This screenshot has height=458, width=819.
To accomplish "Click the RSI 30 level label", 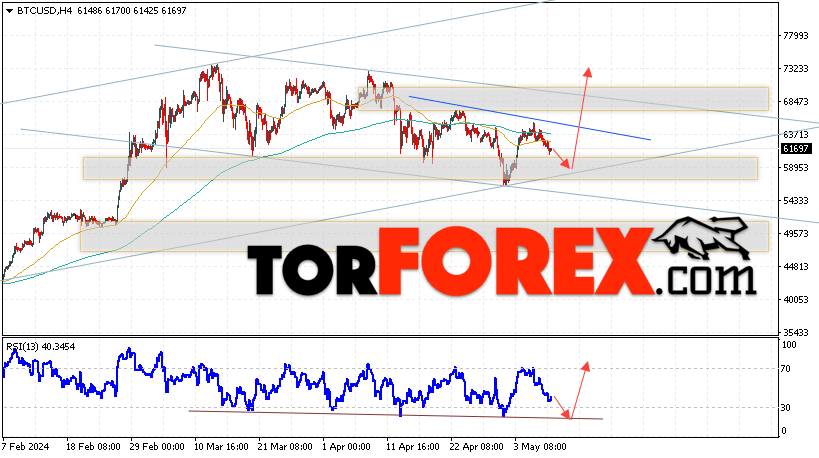I will (x=785, y=408).
